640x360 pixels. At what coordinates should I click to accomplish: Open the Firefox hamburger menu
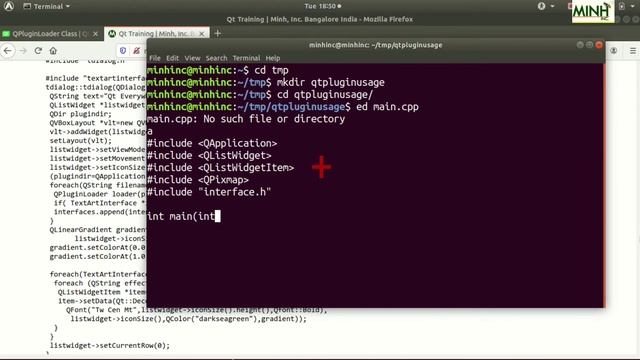click(x=633, y=51)
